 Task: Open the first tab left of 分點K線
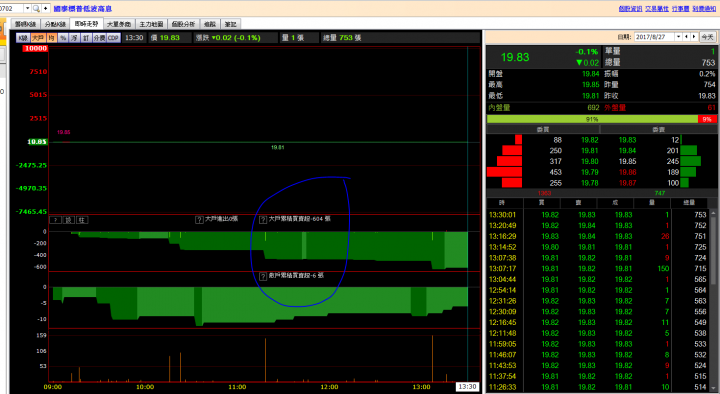tap(25, 24)
